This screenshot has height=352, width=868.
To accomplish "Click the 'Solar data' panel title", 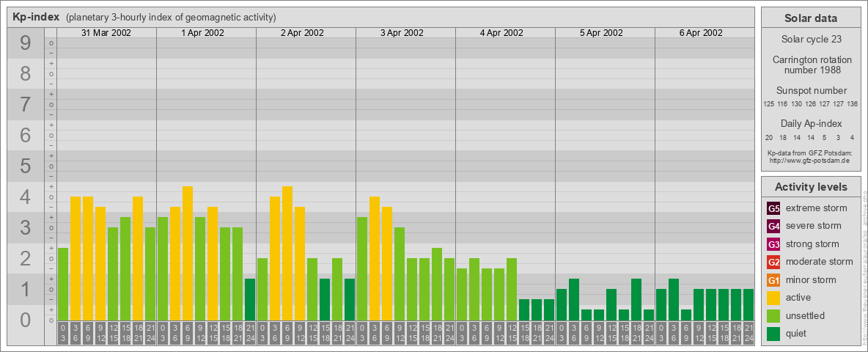I will [x=811, y=18].
